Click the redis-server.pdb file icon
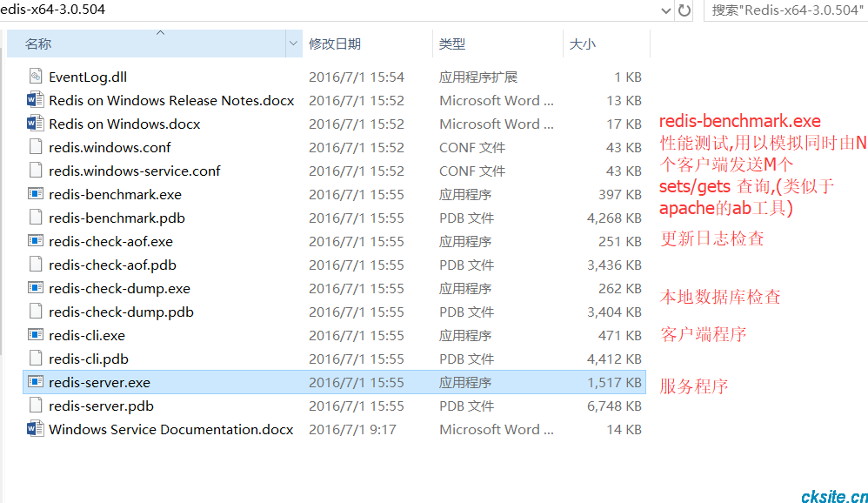Image resolution: width=868 pixels, height=503 pixels. click(x=36, y=406)
